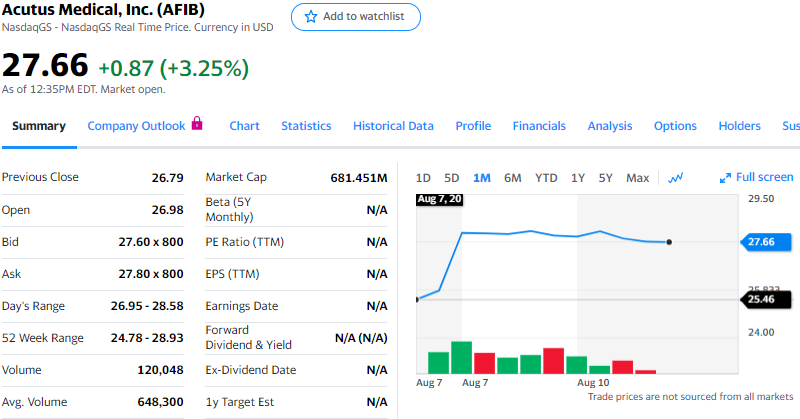
Task: Click the pink lock icon beside Company Outlook
Action: [197, 124]
